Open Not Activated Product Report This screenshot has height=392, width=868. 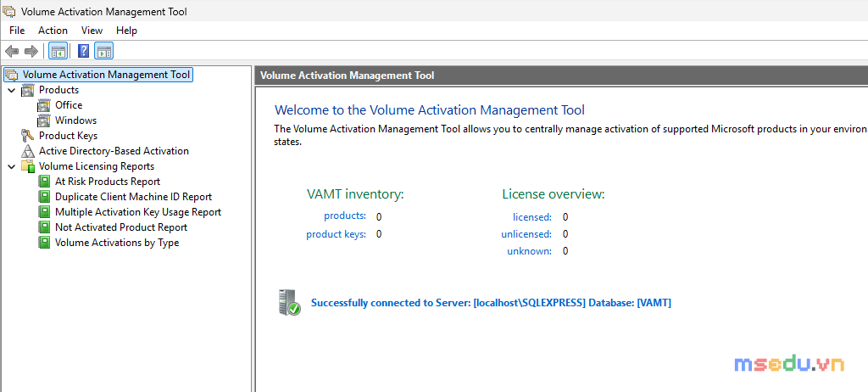[121, 227]
